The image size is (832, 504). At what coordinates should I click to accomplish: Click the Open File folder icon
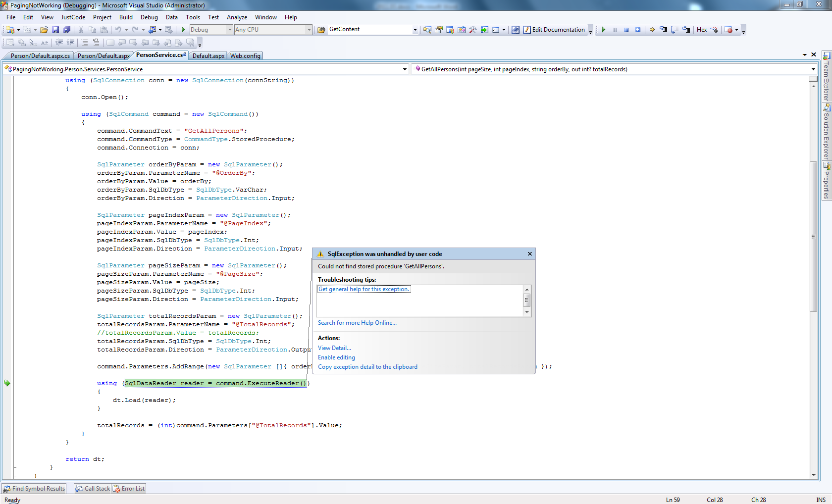[x=44, y=30]
